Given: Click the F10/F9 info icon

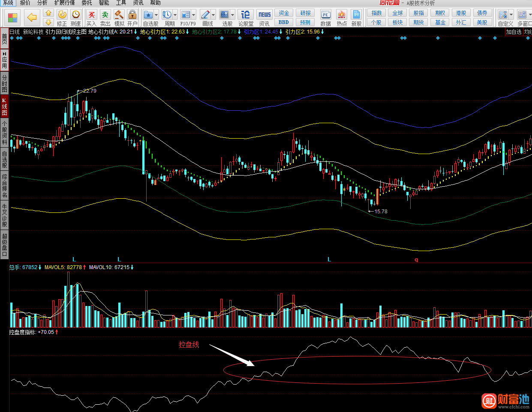Looking at the screenshot, I should [186, 15].
